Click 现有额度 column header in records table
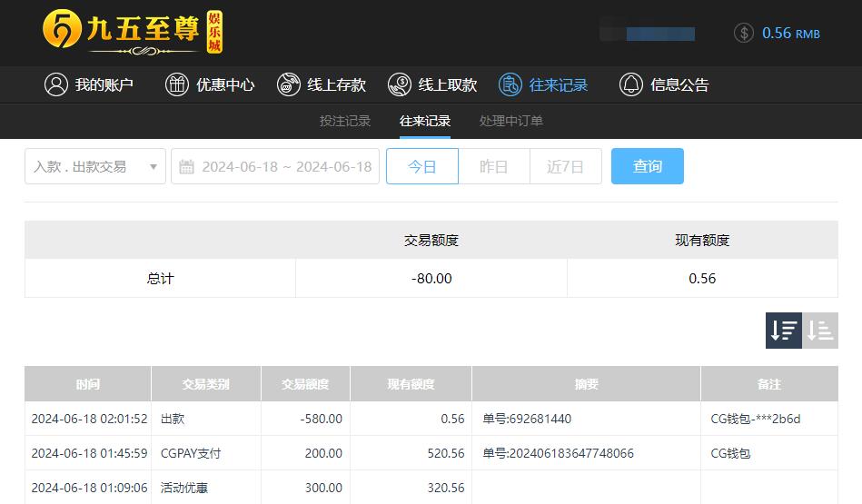 pos(411,384)
